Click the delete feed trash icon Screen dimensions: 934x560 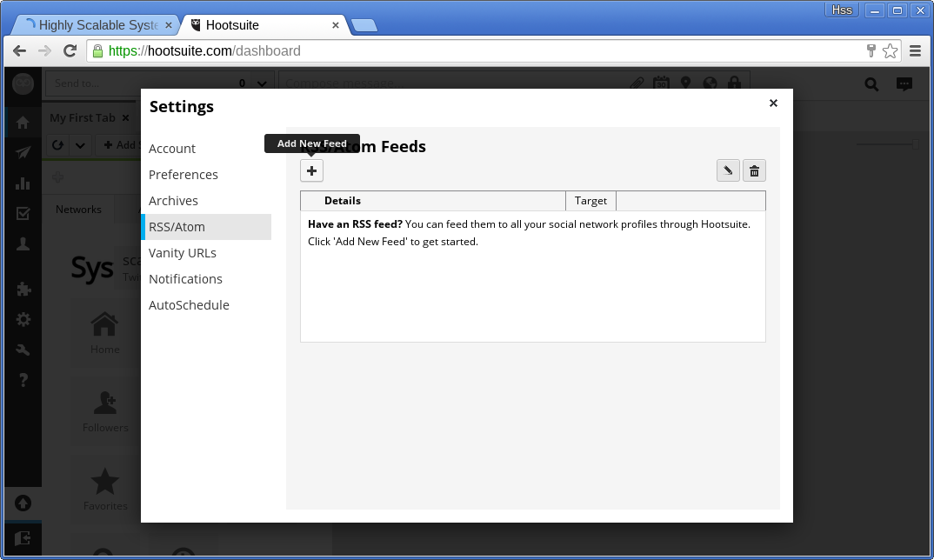(754, 171)
